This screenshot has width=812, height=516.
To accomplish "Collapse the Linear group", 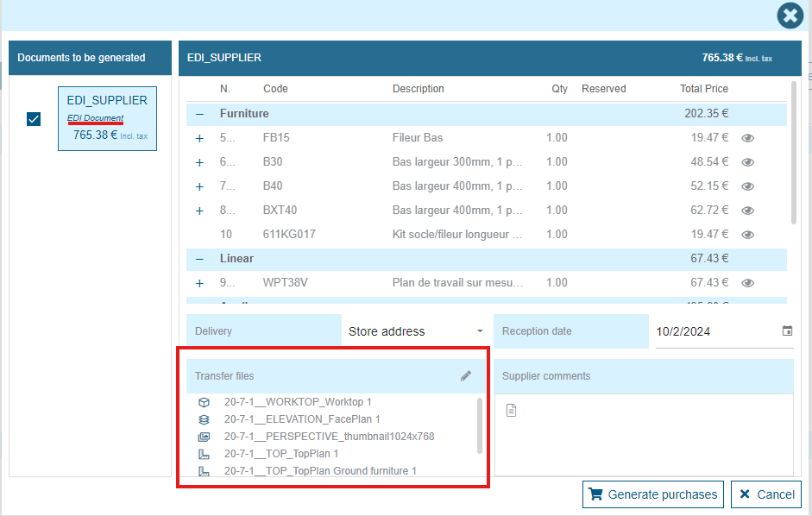I will click(200, 259).
